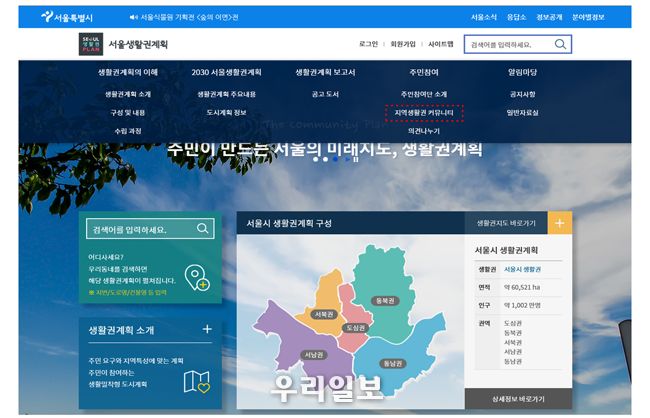Image resolution: width=650 pixels, height=418 pixels.
Task: Open the 분야별정보 top menu
Action: [x=588, y=17]
